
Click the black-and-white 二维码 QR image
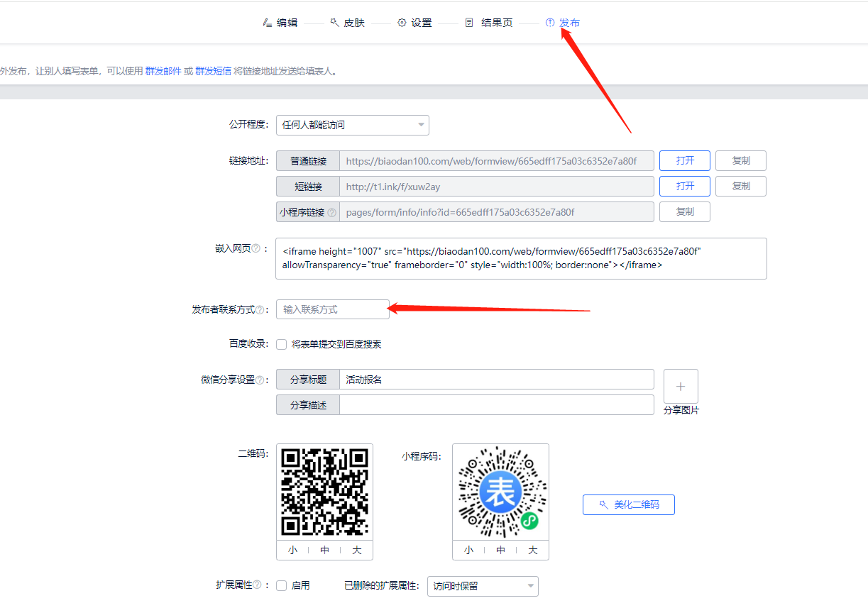[324, 492]
